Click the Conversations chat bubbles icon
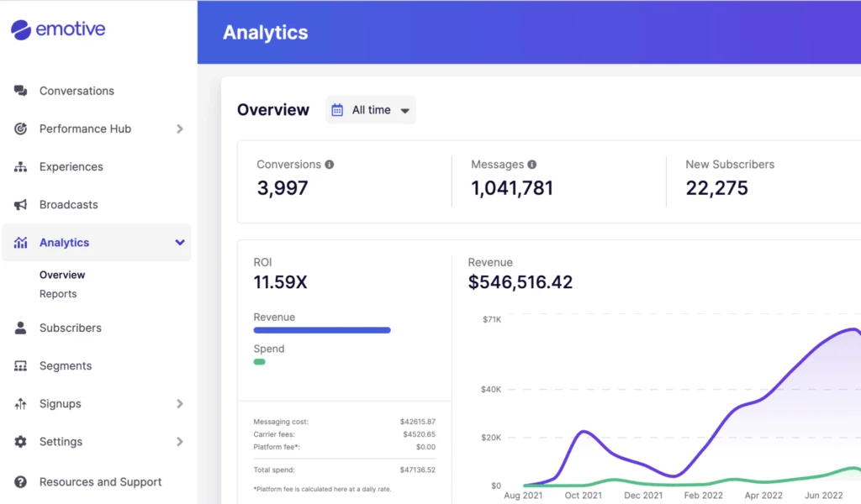 click(20, 91)
